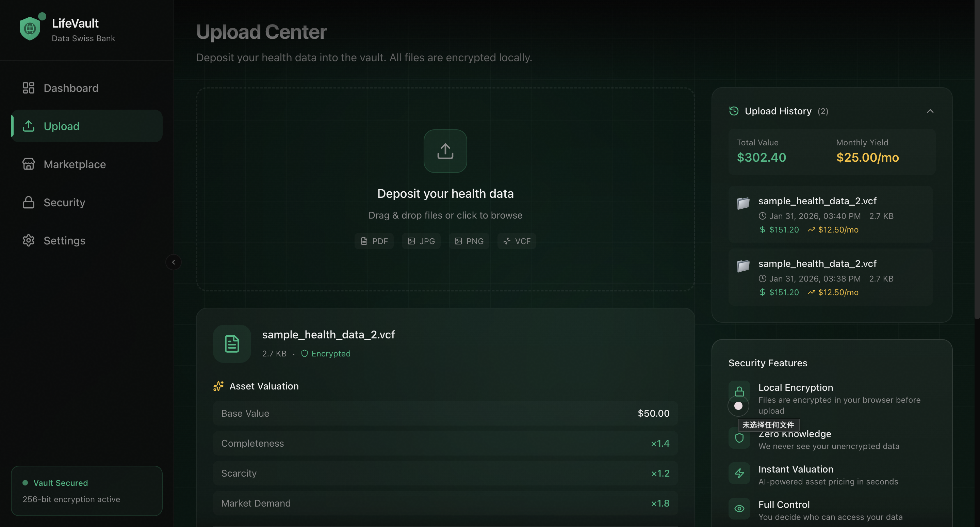Click the Full Control eye icon
This screenshot has height=527, width=980.
point(739,509)
